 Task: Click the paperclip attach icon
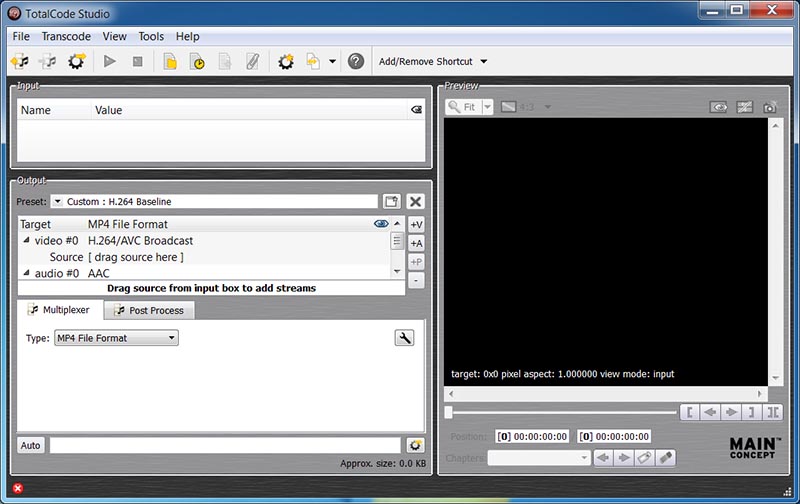click(253, 62)
